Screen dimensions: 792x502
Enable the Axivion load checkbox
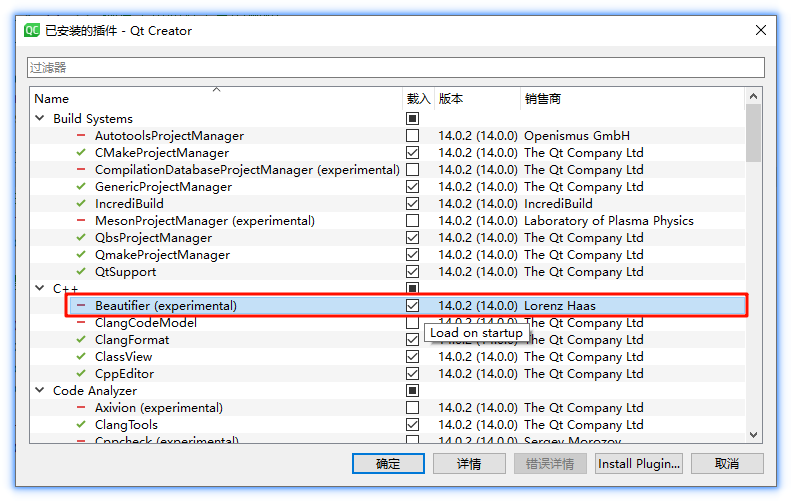point(413,408)
